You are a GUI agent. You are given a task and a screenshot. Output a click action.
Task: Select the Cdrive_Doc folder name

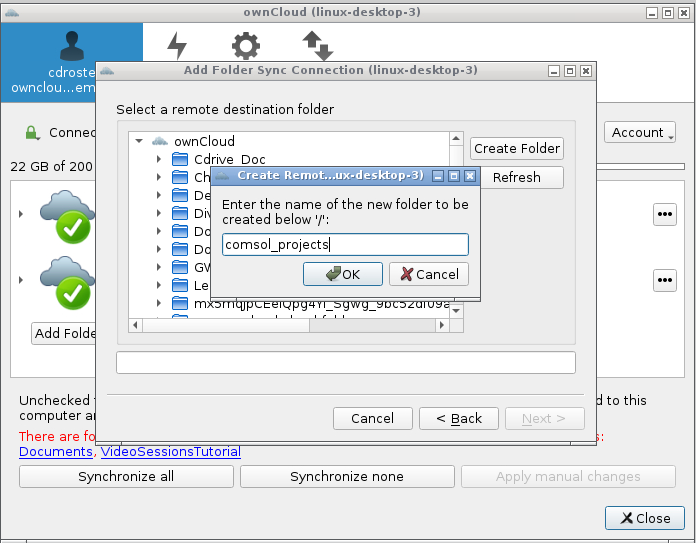point(229,159)
